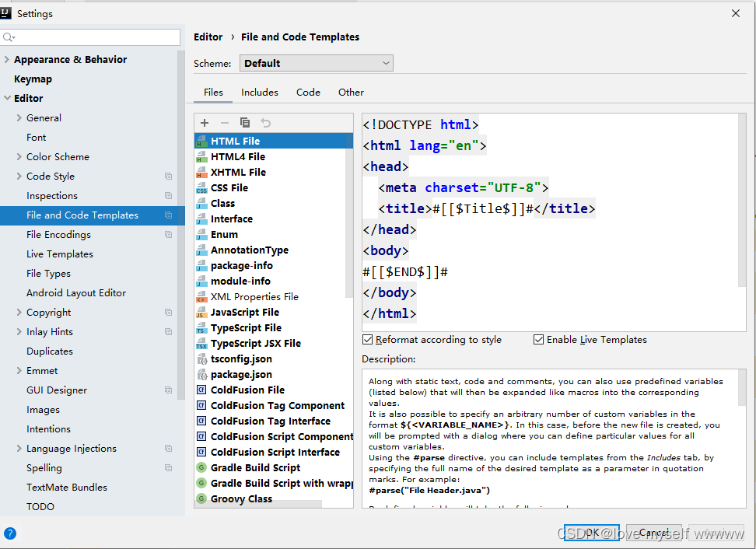
Task: Select the Interface template
Action: click(x=232, y=219)
